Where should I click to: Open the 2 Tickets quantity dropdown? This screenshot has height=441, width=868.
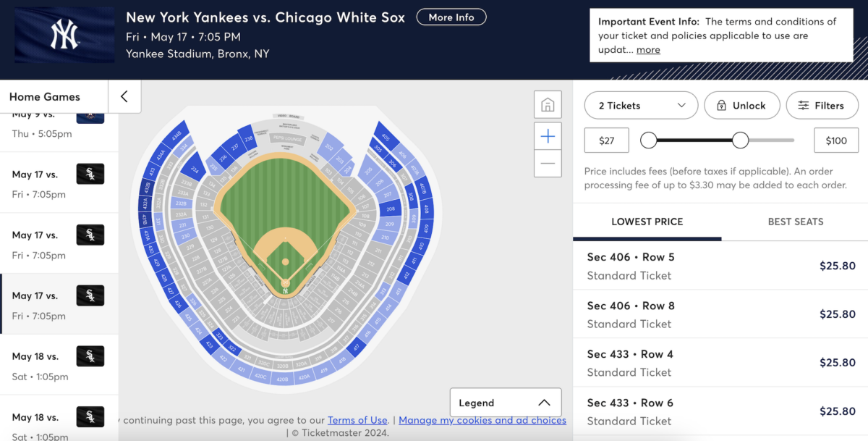640,105
